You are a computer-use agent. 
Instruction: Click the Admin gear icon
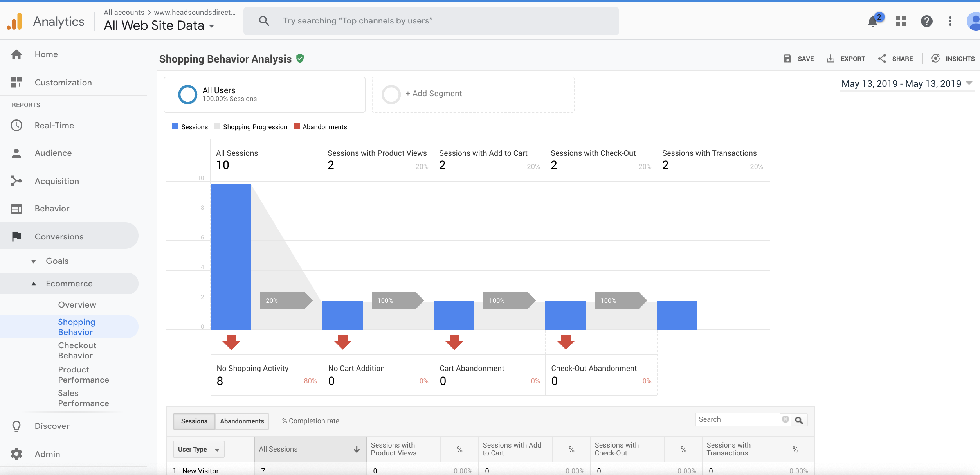point(16,454)
